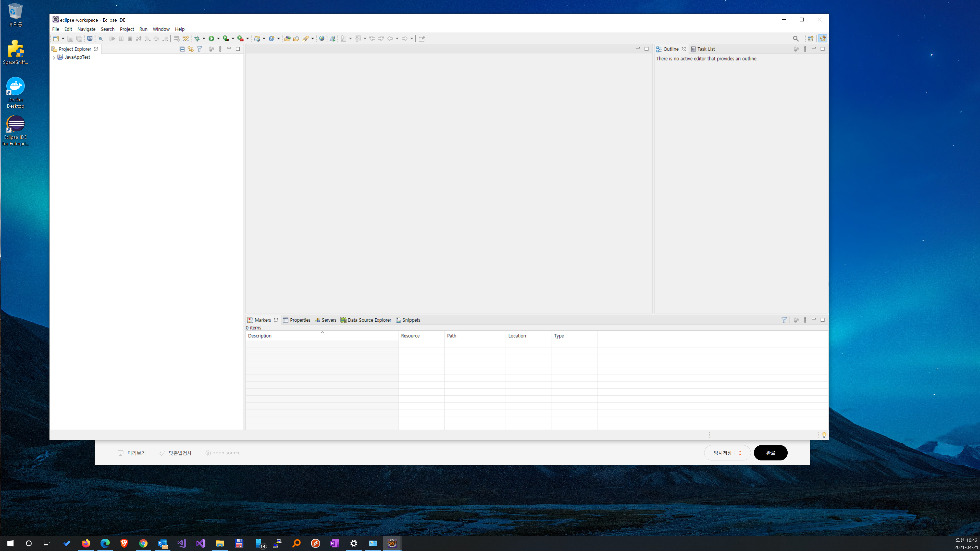980x551 pixels.
Task: Toggle Skip All Breakpoints
Action: [x=101, y=39]
